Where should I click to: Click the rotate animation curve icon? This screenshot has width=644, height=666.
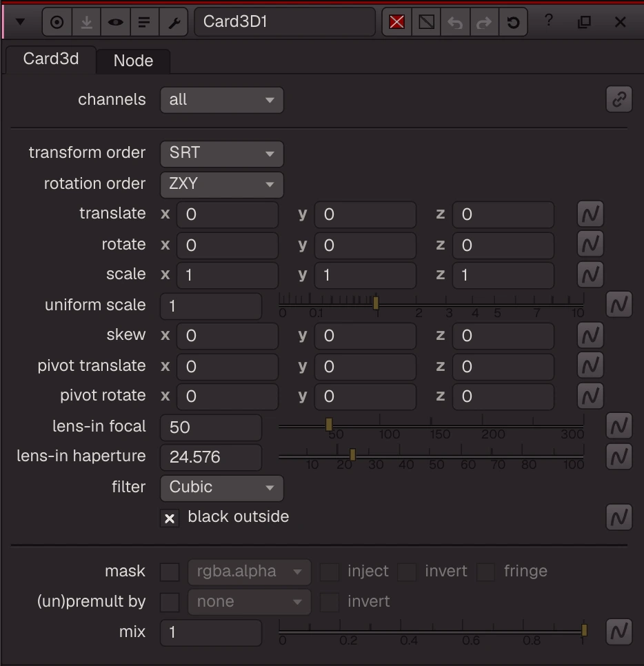[590, 244]
